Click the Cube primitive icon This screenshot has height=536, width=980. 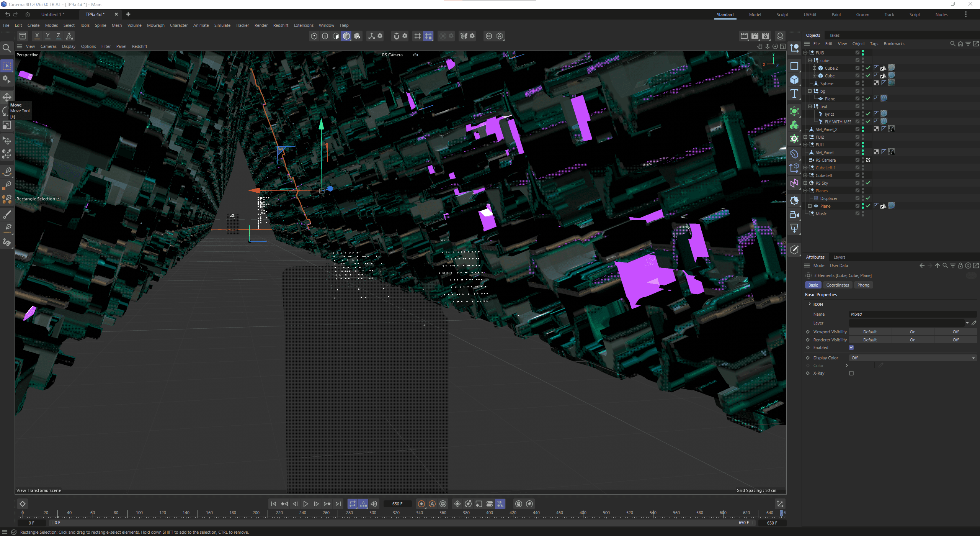click(x=794, y=80)
